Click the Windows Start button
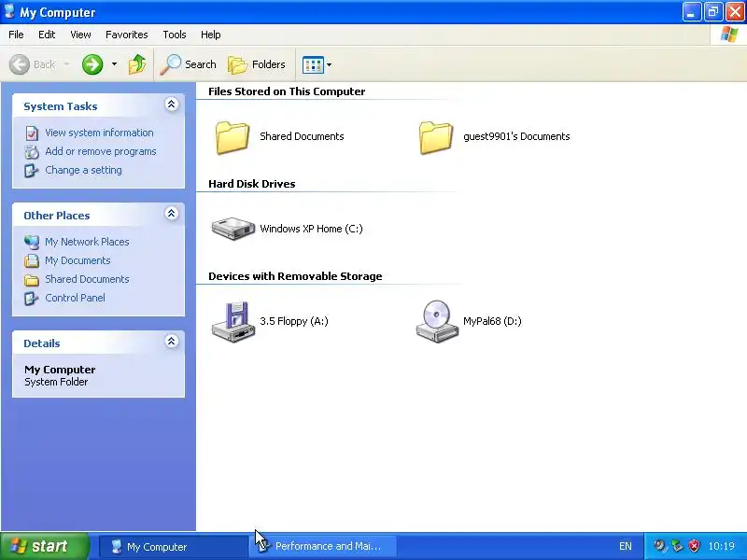The width and height of the screenshot is (747, 560). coord(44,546)
